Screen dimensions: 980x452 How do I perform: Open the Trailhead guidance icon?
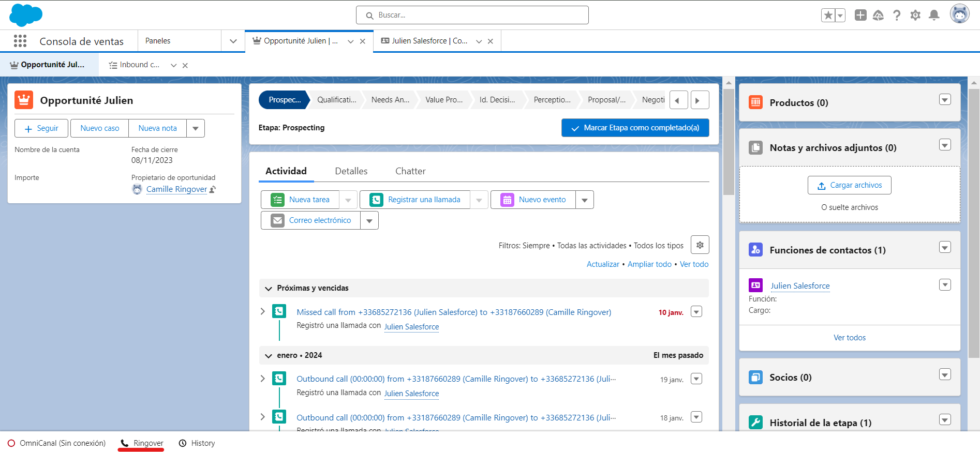(x=878, y=16)
